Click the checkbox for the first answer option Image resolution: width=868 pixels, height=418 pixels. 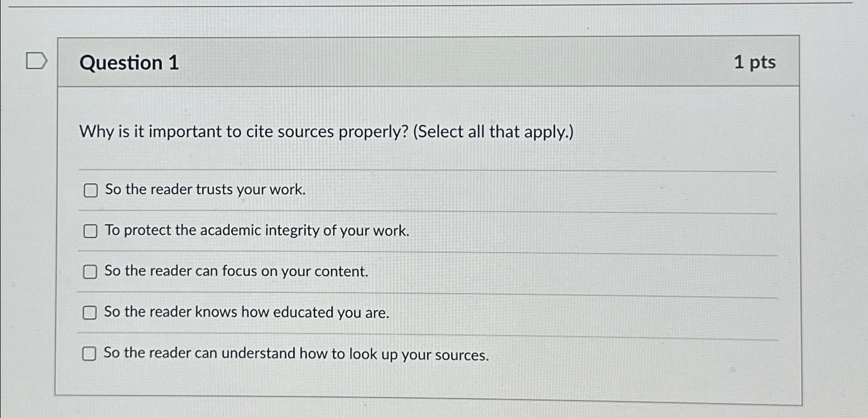91,190
